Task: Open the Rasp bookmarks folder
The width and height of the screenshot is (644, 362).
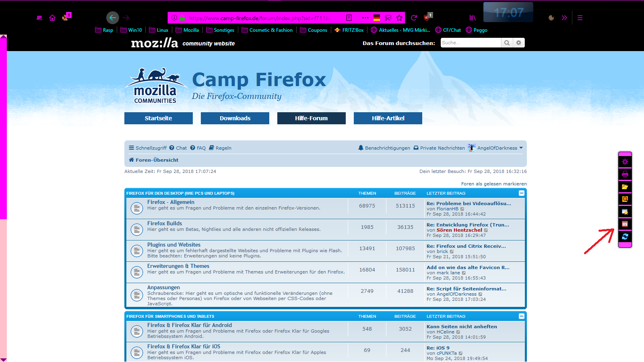Action: (104, 30)
